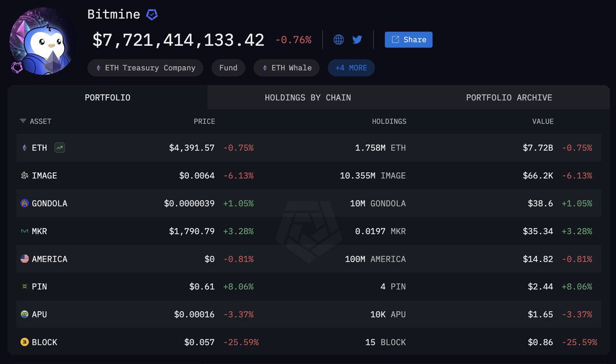The image size is (616, 364).
Task: Click the IMAGE price $0.0064
Action: click(x=197, y=175)
